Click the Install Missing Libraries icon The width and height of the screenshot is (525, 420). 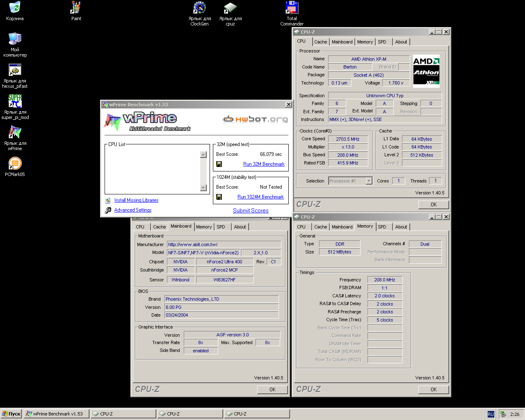(x=107, y=200)
